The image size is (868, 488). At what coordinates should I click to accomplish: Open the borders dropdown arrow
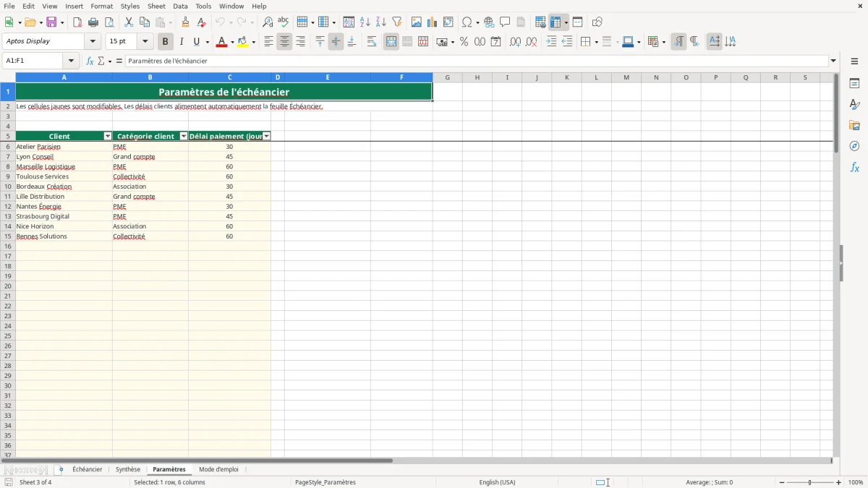pyautogui.click(x=596, y=42)
